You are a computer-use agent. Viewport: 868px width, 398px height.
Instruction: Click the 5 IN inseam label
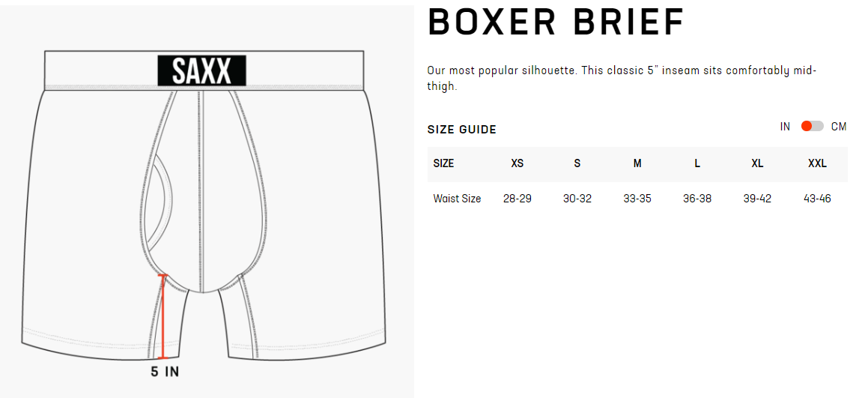[x=165, y=371]
